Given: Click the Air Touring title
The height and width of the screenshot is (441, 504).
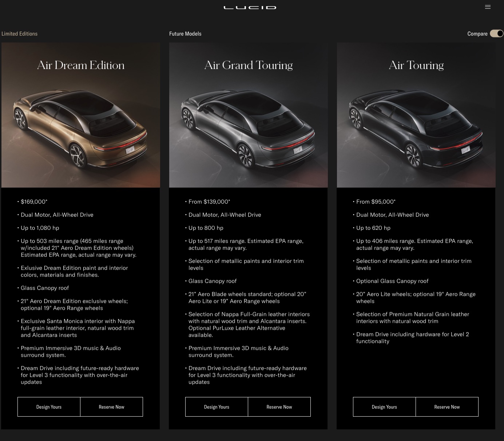Looking at the screenshot, I should point(416,65).
